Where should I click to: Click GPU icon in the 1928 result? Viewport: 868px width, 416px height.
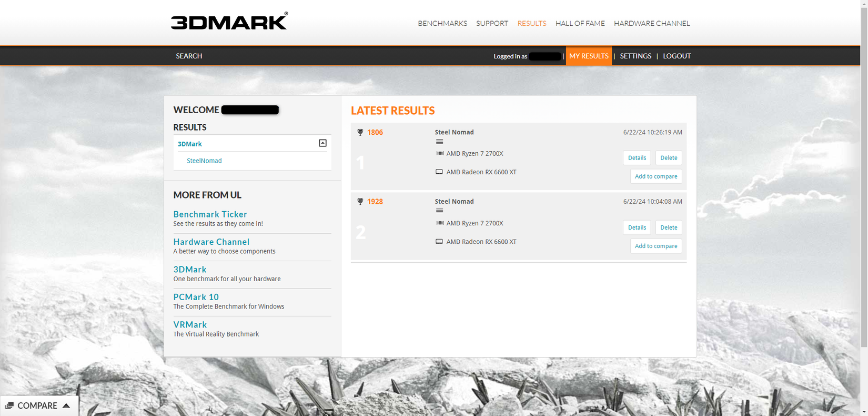(439, 241)
